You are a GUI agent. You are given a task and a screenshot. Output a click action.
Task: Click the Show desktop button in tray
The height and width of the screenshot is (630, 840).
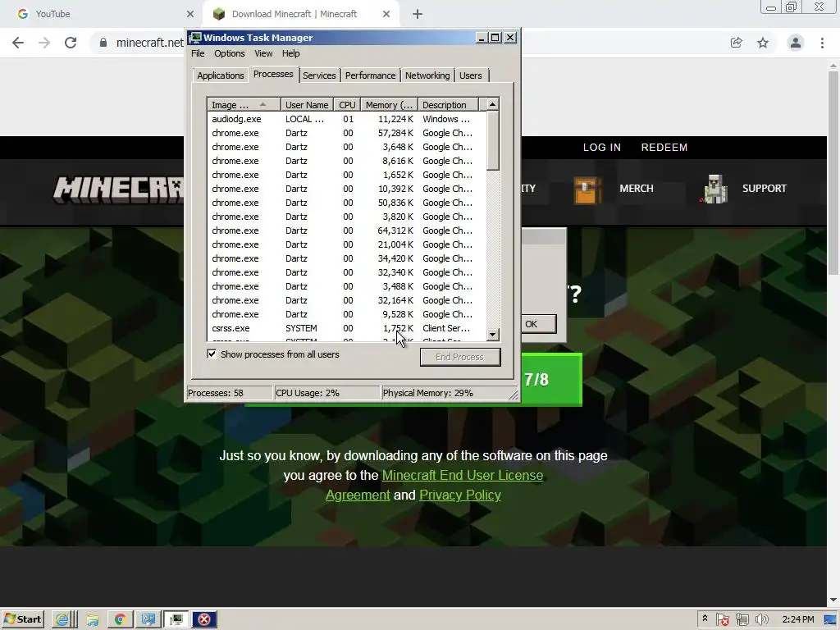click(x=831, y=619)
